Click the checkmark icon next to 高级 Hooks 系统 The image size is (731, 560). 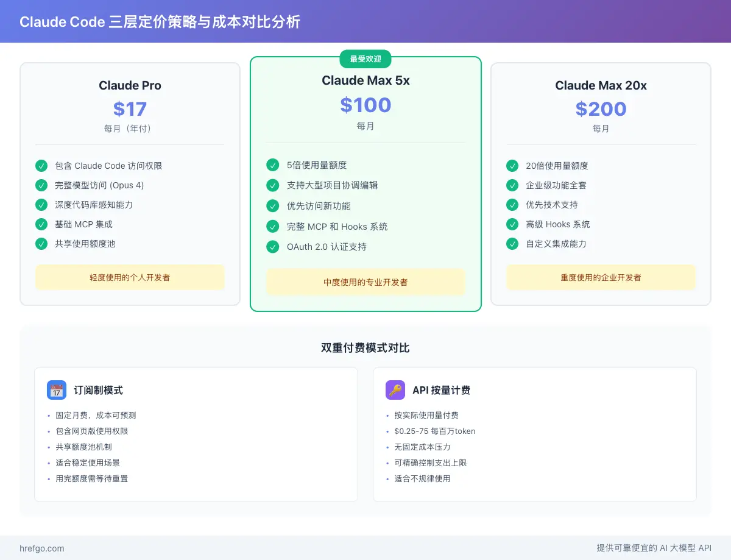[512, 224]
